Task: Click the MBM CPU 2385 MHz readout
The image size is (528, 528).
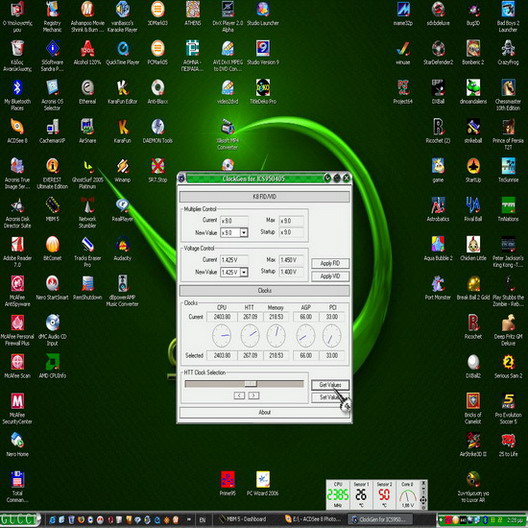Action: 338,494
